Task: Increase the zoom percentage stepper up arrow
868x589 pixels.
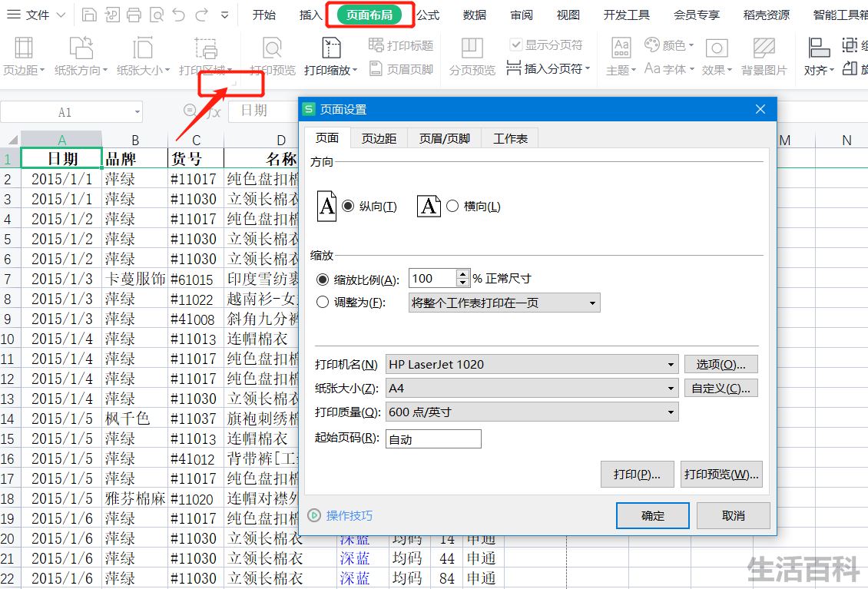Action: click(x=462, y=274)
